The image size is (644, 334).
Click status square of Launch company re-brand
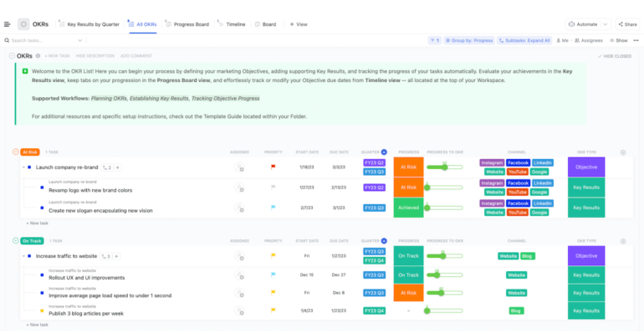(29, 167)
